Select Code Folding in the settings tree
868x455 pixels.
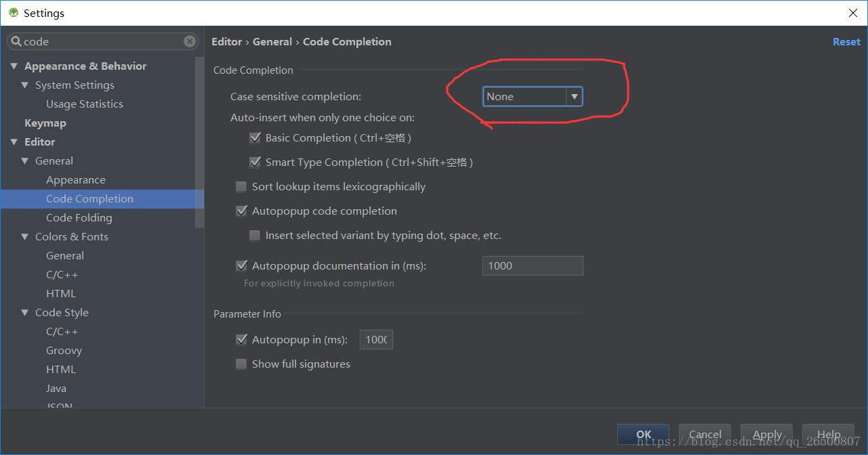coord(79,218)
